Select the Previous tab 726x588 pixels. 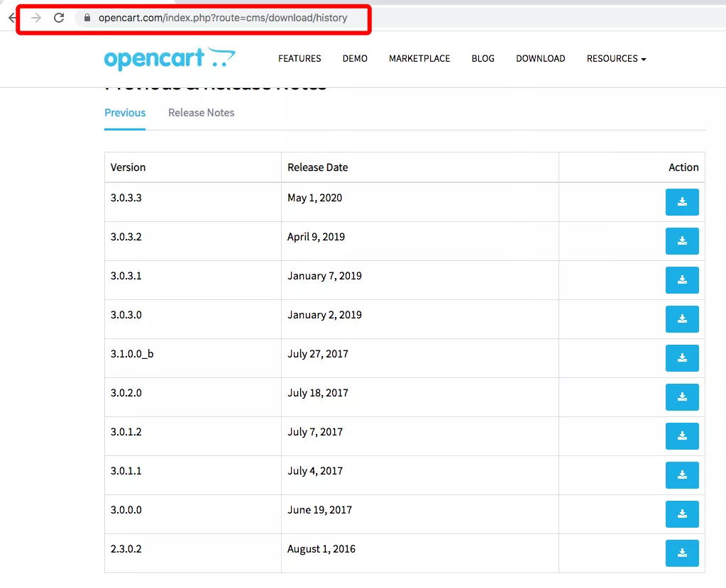click(x=125, y=113)
